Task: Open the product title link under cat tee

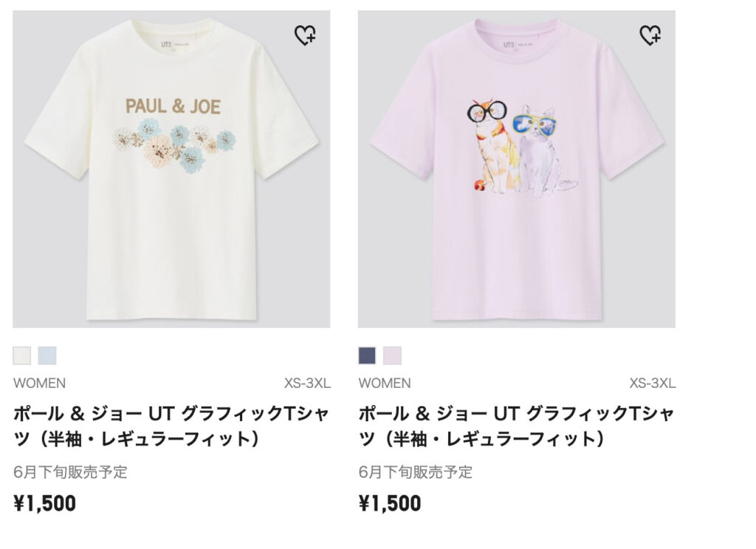Action: pos(516,426)
